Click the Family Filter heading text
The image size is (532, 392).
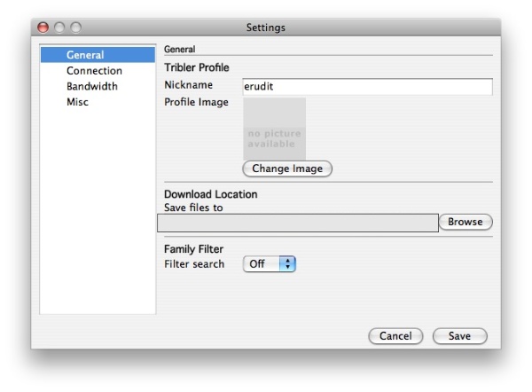[193, 249]
